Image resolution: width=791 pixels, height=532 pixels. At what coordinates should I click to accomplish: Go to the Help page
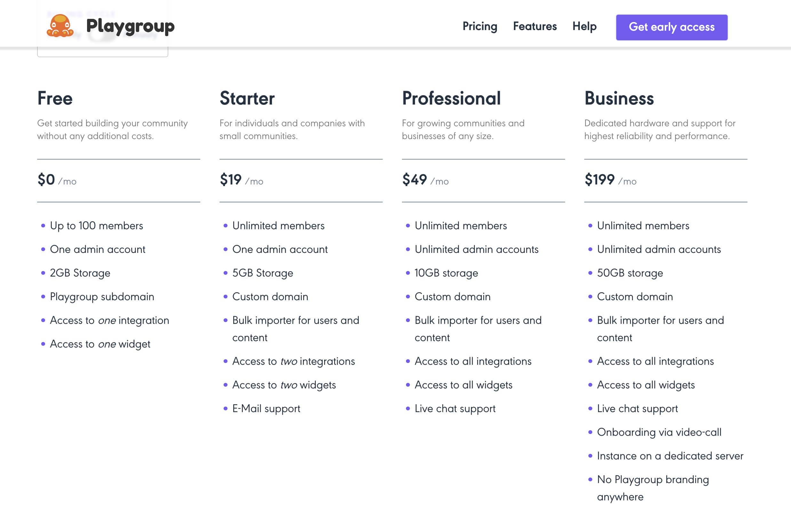[x=584, y=27]
